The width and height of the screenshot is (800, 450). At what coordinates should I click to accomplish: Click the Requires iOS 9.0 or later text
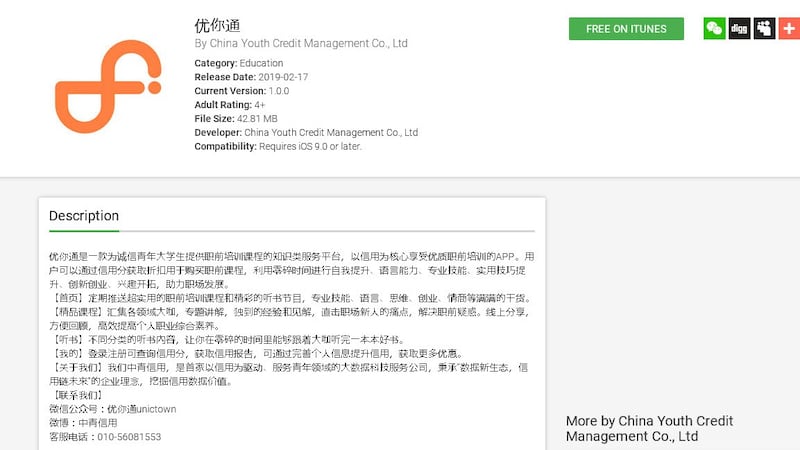[310, 146]
